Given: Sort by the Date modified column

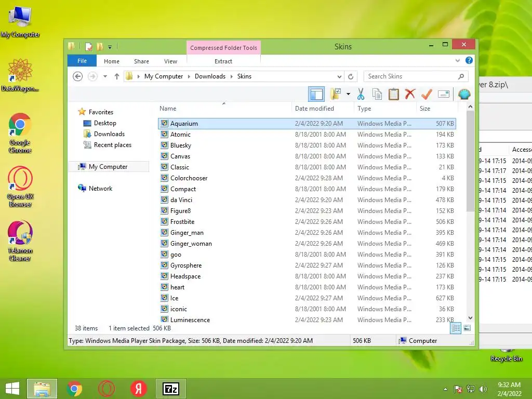Looking at the screenshot, I should point(322,109).
